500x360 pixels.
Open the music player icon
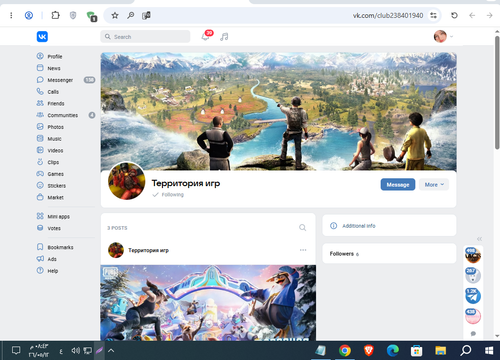(x=224, y=37)
